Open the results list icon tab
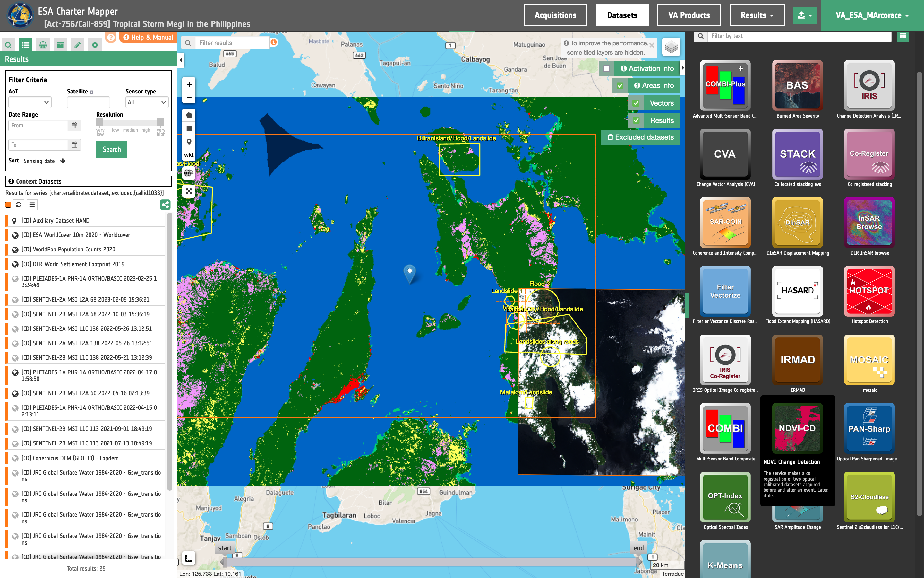The height and width of the screenshot is (578, 924). [x=26, y=45]
